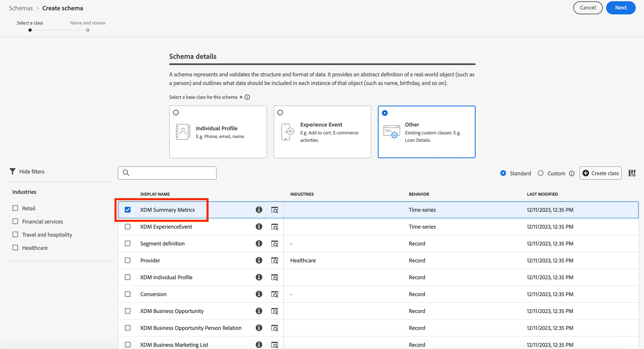
Task: Click the Hide filters funnel icon
Action: [x=13, y=171]
